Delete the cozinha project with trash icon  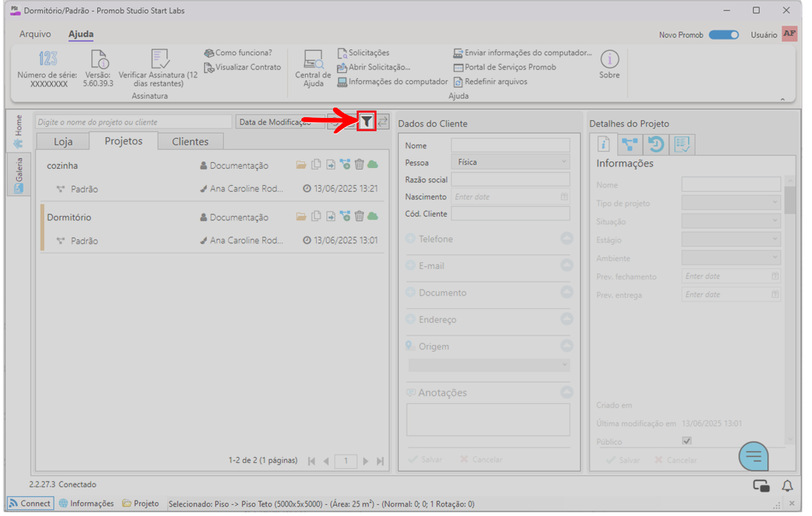tap(360, 164)
